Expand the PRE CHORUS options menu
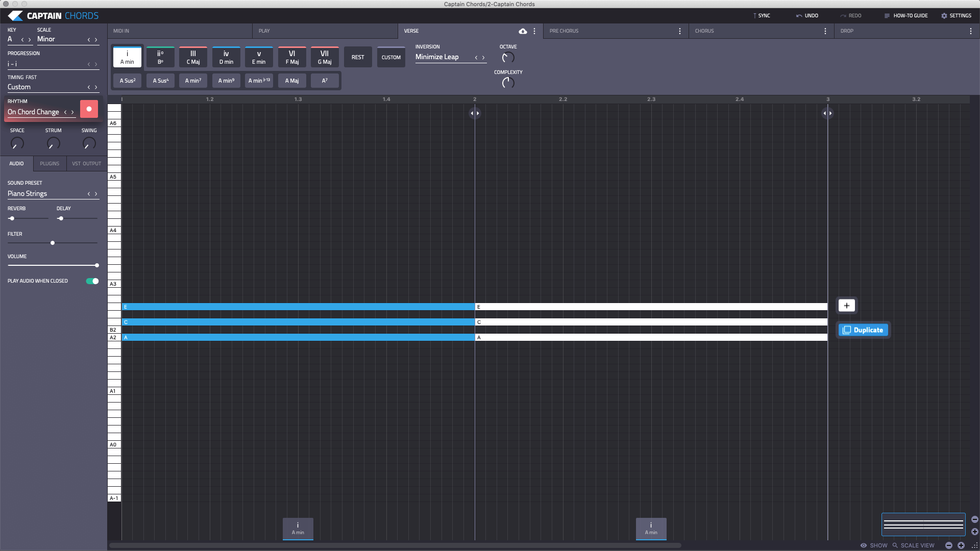 680,31
